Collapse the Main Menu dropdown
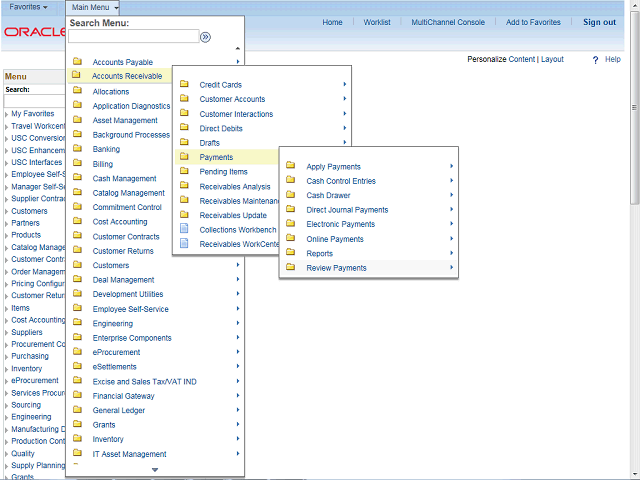This screenshot has height=480, width=640. coord(95,7)
